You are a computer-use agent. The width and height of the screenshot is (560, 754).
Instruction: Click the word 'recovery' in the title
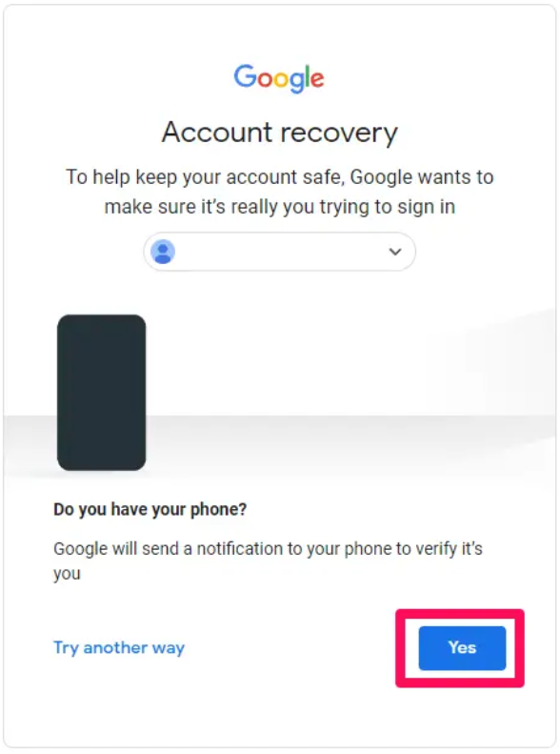coord(339,133)
